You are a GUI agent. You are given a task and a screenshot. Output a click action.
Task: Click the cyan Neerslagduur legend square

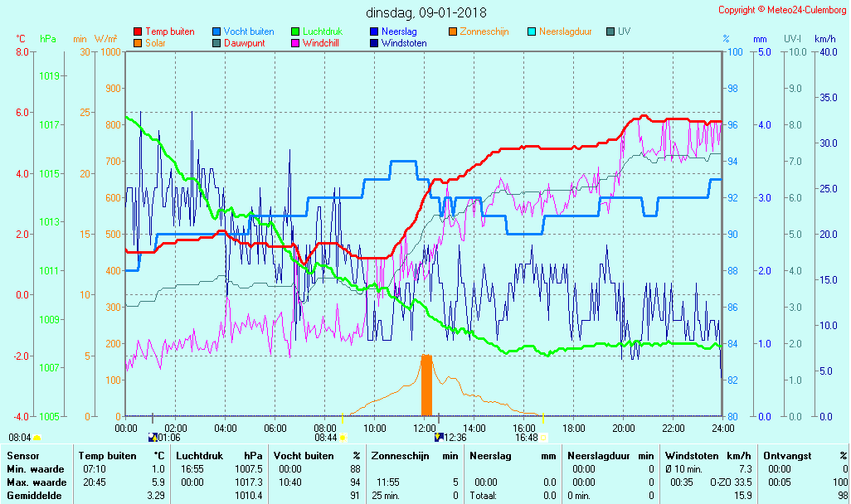tap(532, 31)
